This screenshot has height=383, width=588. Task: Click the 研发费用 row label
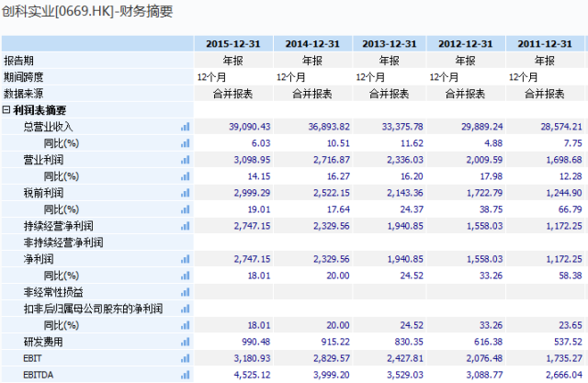pyautogui.click(x=43, y=342)
